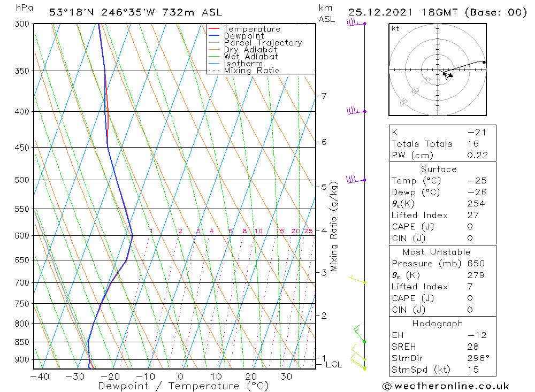Image resolution: width=535 pixels, height=392 pixels.
Task: Click the Surface section heading
Action: point(439,169)
